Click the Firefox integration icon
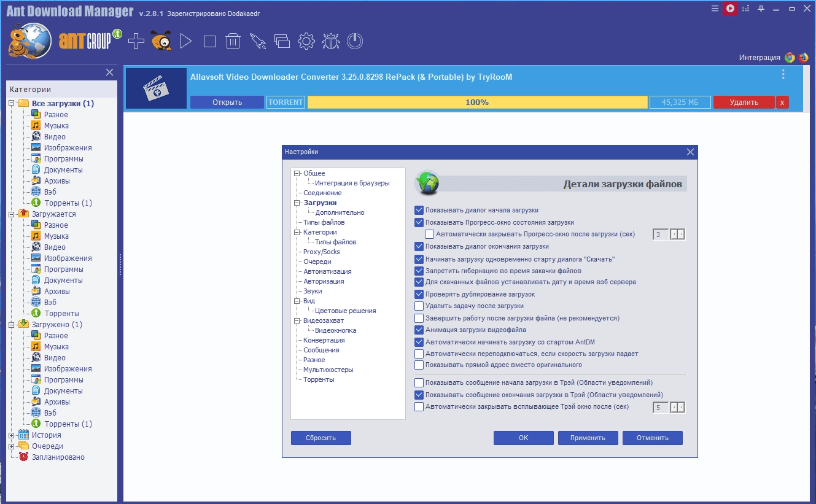The height and width of the screenshot is (504, 816). 803,58
